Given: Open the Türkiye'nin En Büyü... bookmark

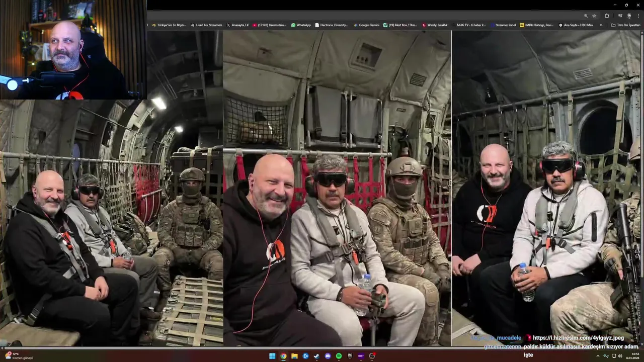Looking at the screenshot, I should (169, 25).
